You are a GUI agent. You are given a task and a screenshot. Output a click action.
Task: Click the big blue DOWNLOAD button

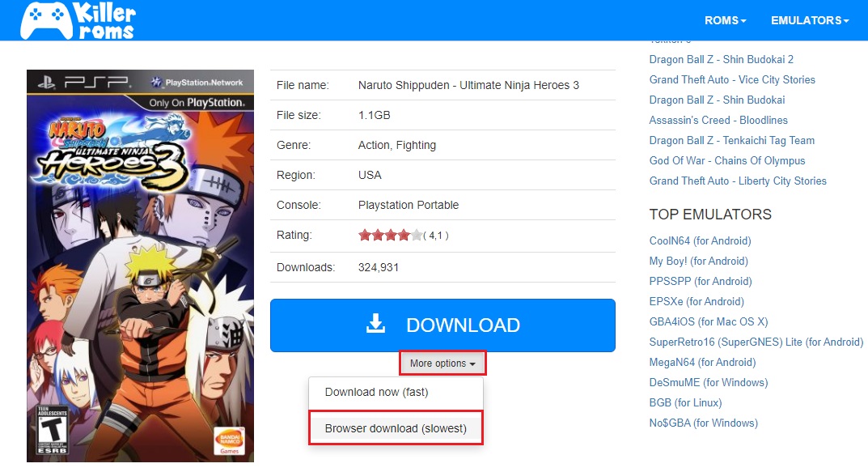442,325
